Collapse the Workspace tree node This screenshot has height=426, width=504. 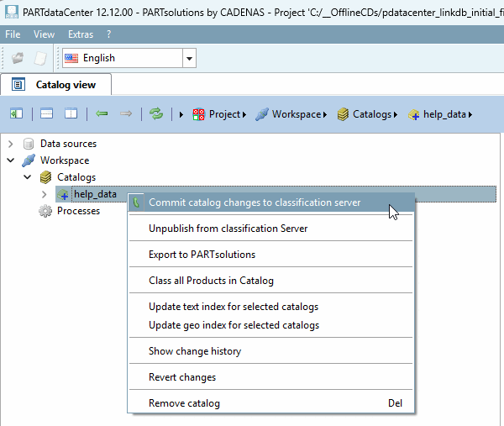coord(11,160)
